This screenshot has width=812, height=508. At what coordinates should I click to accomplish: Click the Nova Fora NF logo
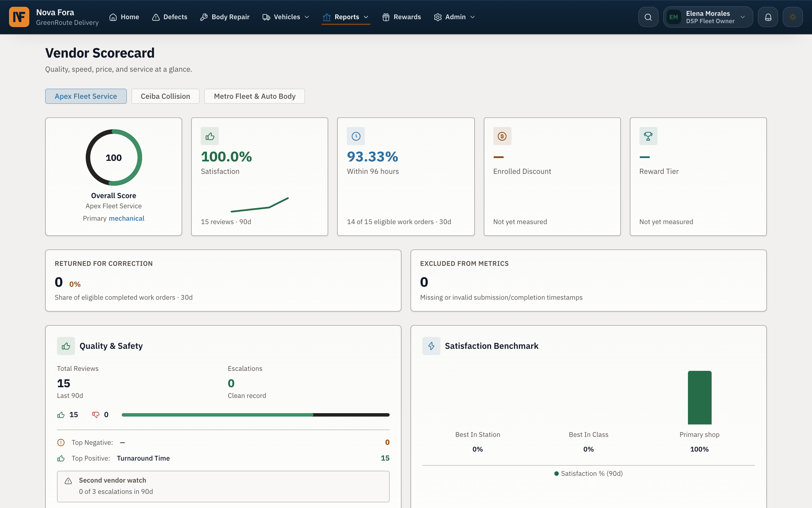(x=19, y=17)
